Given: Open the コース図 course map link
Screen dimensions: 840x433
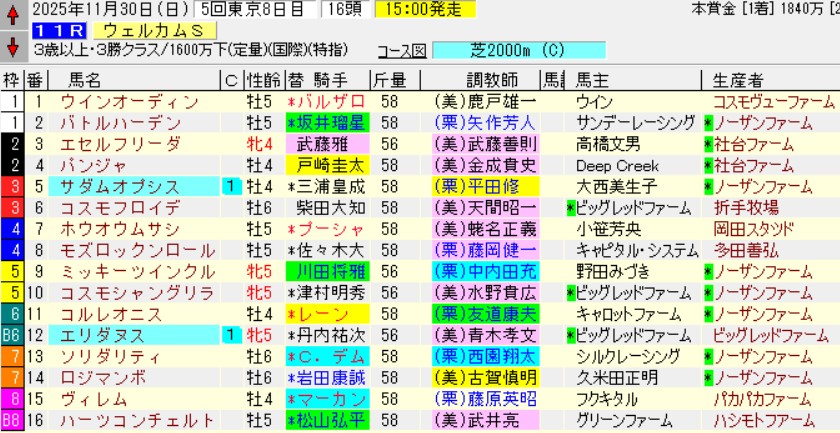Looking at the screenshot, I should [x=399, y=50].
